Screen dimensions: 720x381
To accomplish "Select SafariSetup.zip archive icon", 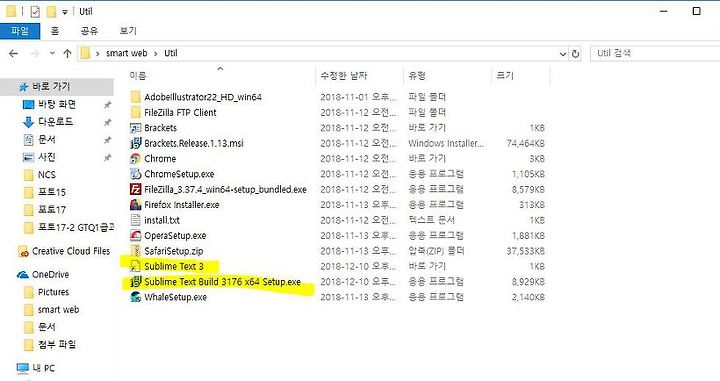I will 135,251.
